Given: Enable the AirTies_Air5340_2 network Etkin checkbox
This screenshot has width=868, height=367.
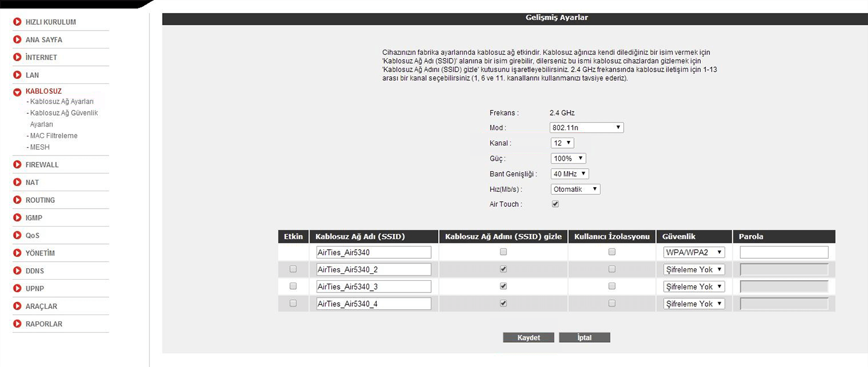Looking at the screenshot, I should (x=293, y=269).
